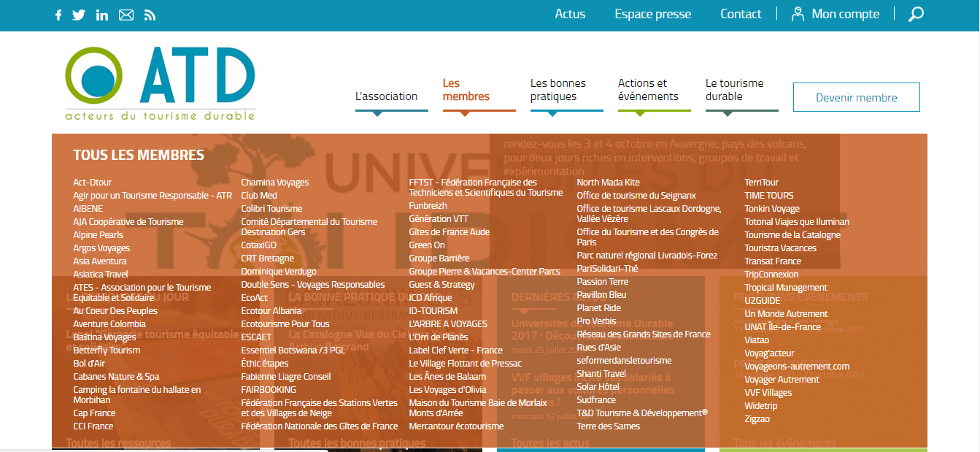
Task: Open Cabanes Nature & Spa
Action: (116, 377)
